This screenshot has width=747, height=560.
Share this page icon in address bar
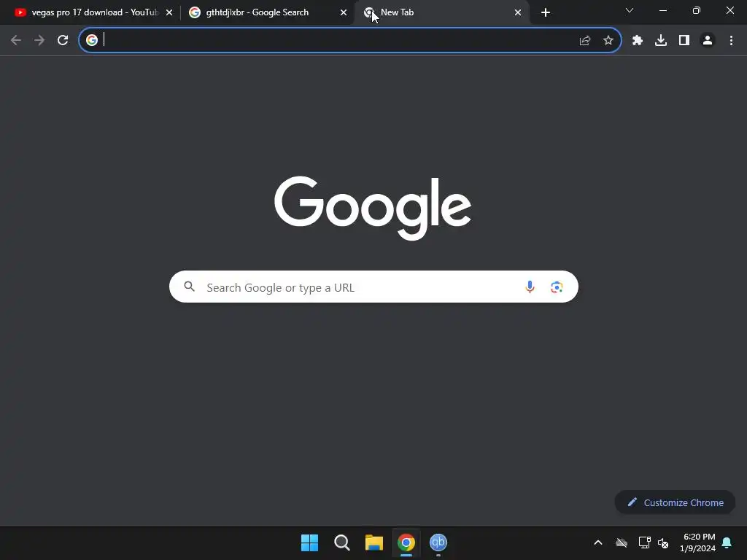(585, 41)
